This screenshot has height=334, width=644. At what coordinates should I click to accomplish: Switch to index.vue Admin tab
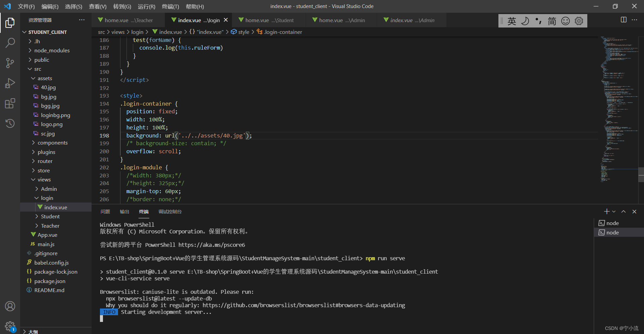412,20
